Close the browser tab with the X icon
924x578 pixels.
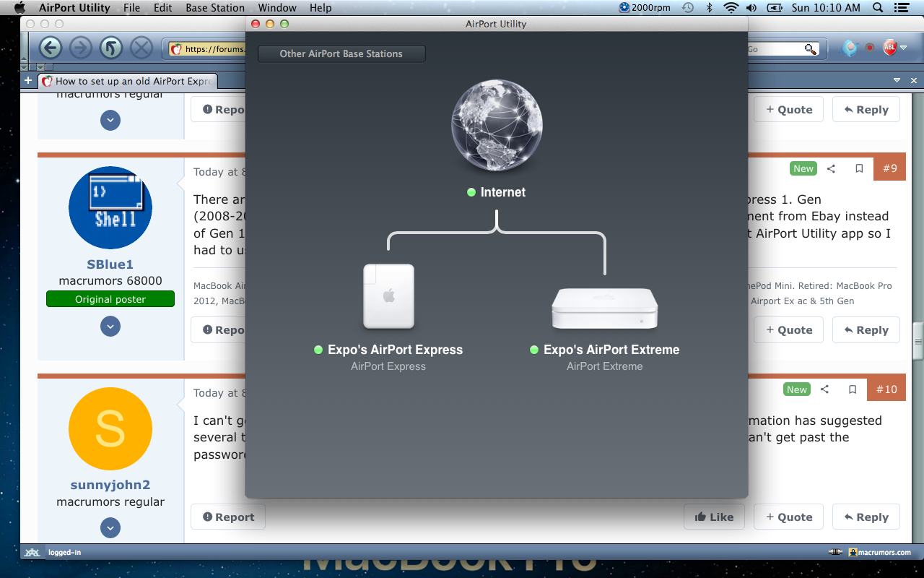coord(914,80)
